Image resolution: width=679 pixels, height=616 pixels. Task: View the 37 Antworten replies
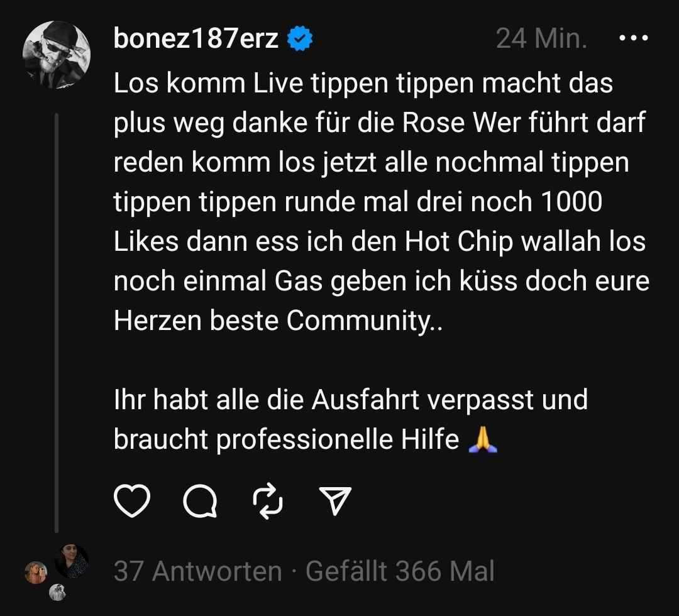pyautogui.click(x=197, y=571)
